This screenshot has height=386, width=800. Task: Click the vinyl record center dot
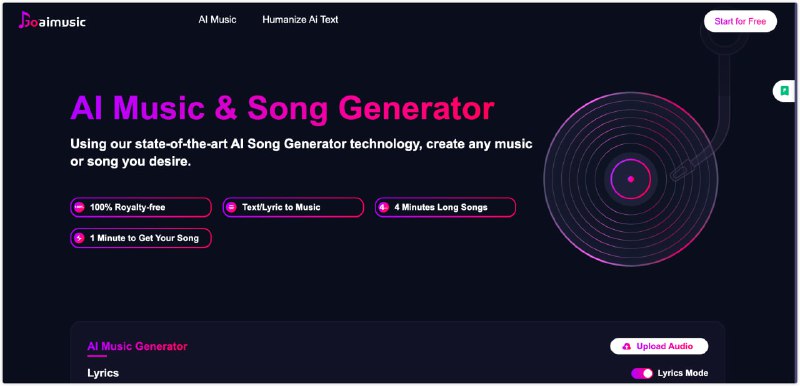click(x=631, y=179)
